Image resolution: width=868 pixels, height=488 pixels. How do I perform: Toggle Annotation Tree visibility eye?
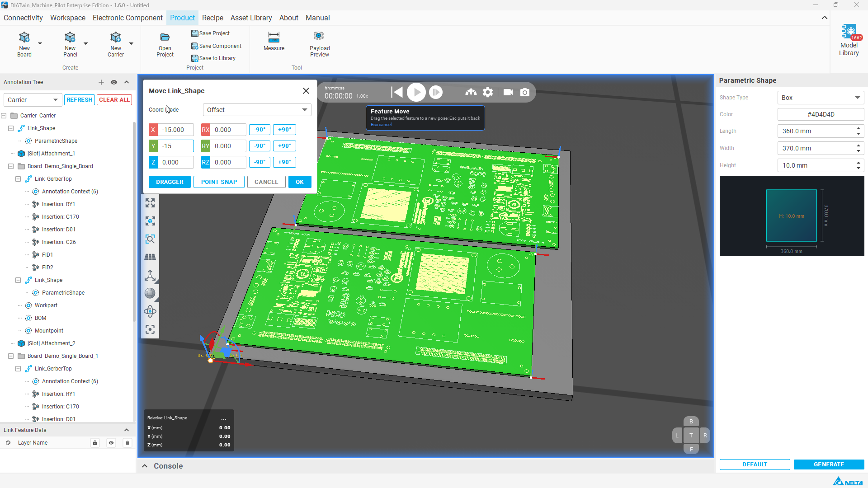click(114, 82)
